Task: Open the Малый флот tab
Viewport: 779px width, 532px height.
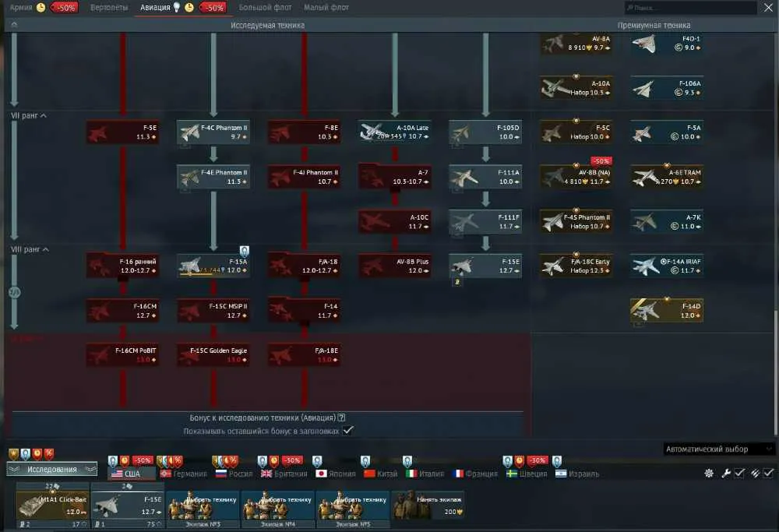Action: pos(326,8)
